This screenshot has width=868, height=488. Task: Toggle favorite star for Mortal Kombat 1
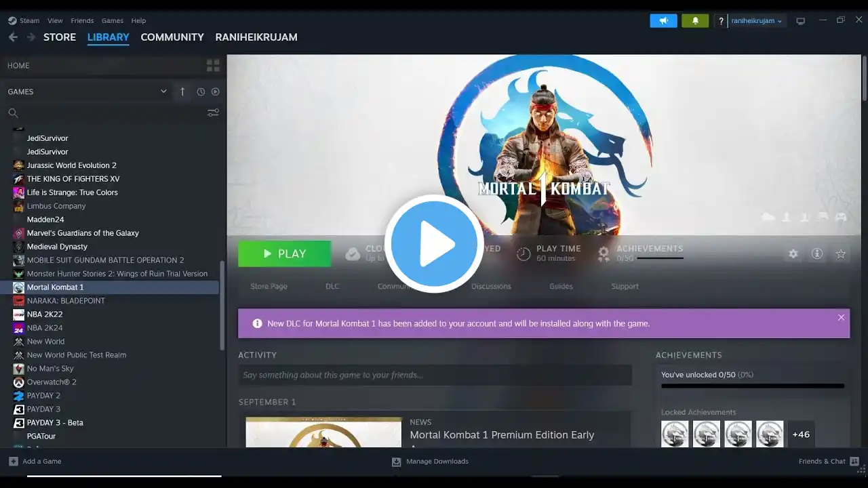pyautogui.click(x=841, y=253)
